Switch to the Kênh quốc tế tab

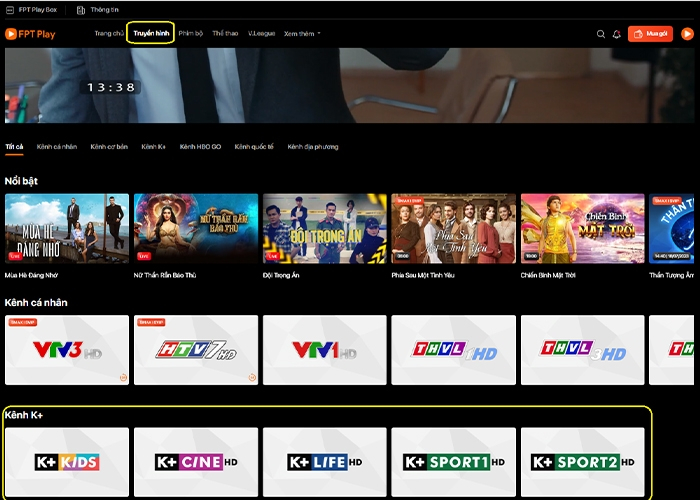click(x=254, y=147)
